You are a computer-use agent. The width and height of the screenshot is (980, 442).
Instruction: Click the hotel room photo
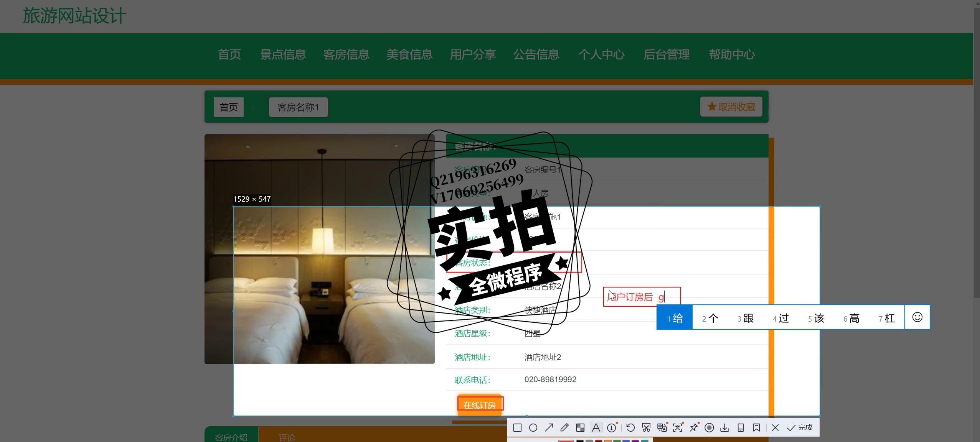320,249
